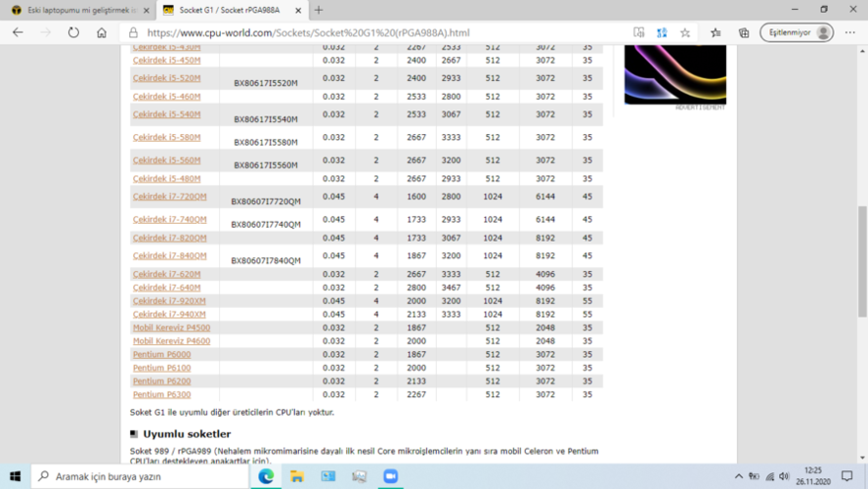Open the battery status tray icon
The image size is (868, 489).
pyautogui.click(x=754, y=476)
